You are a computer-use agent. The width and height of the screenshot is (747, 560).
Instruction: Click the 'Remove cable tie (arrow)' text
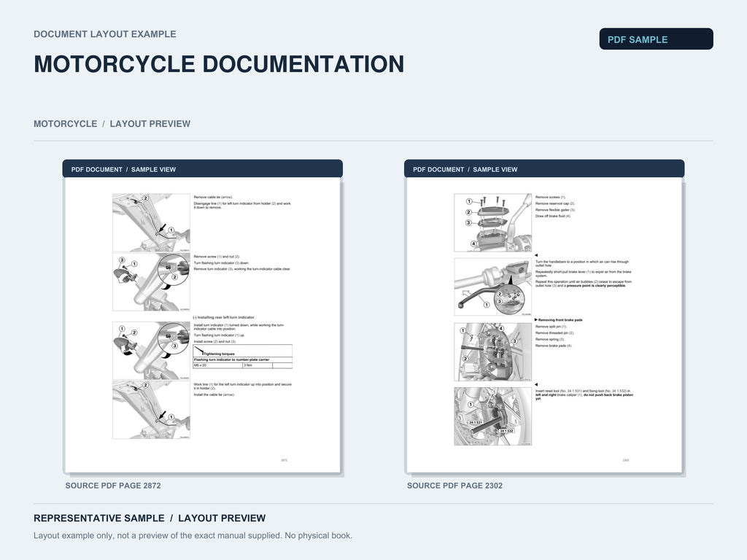213,197
